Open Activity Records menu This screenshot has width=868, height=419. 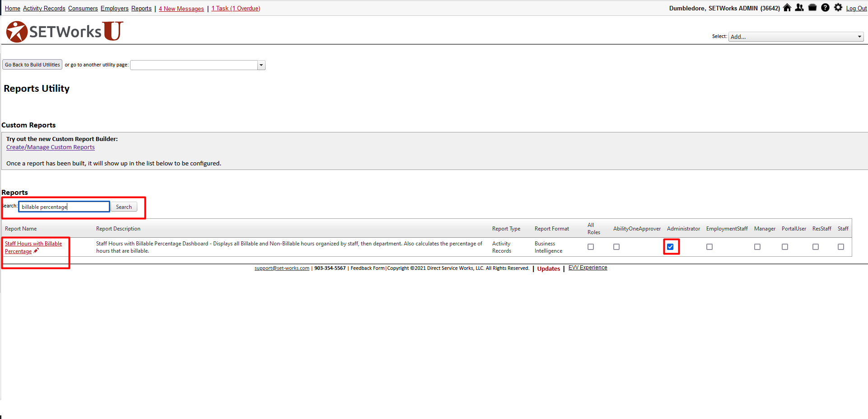click(x=44, y=9)
